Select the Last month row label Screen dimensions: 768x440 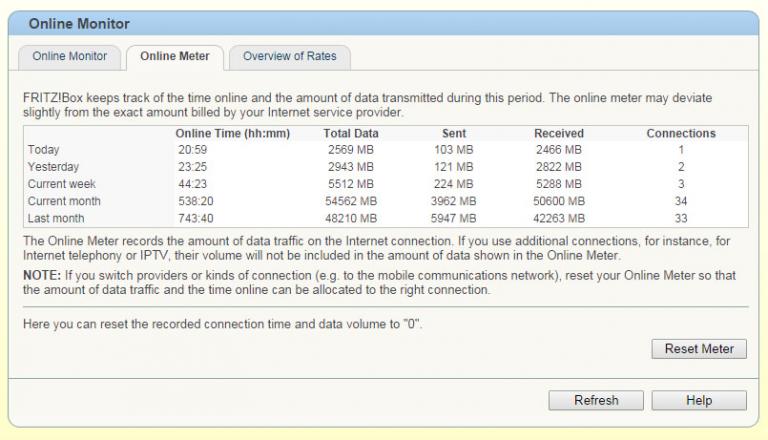pyautogui.click(x=56, y=218)
